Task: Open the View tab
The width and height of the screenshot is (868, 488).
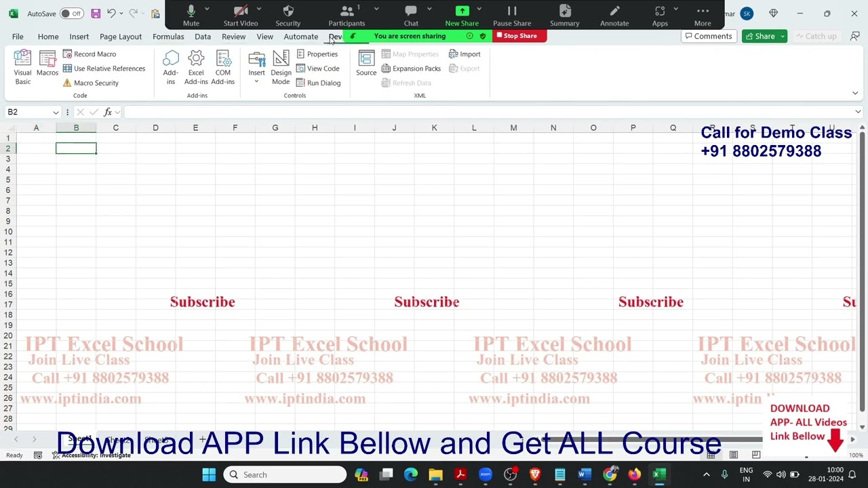Action: pos(264,37)
